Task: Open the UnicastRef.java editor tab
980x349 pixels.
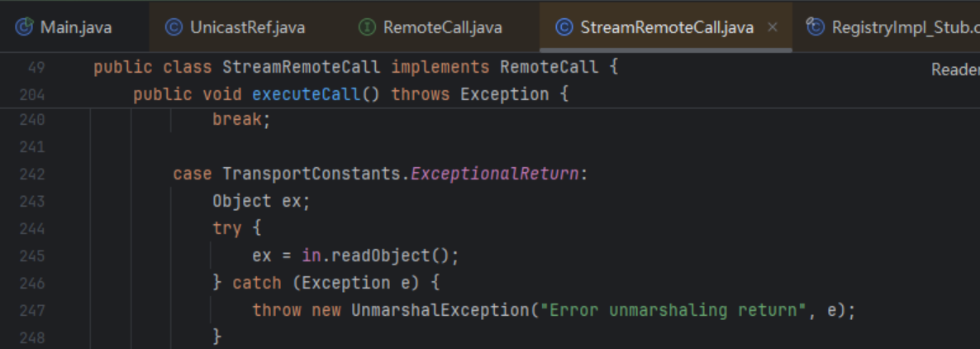Action: click(x=247, y=27)
